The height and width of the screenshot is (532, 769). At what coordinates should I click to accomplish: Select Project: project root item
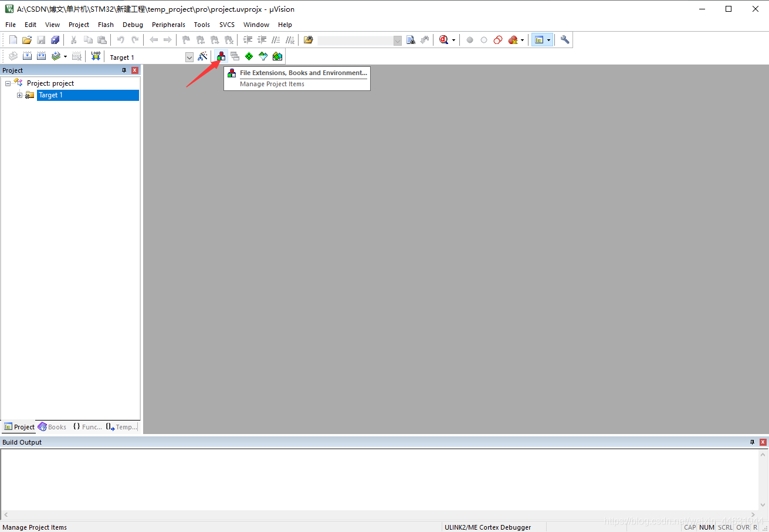tap(50, 83)
